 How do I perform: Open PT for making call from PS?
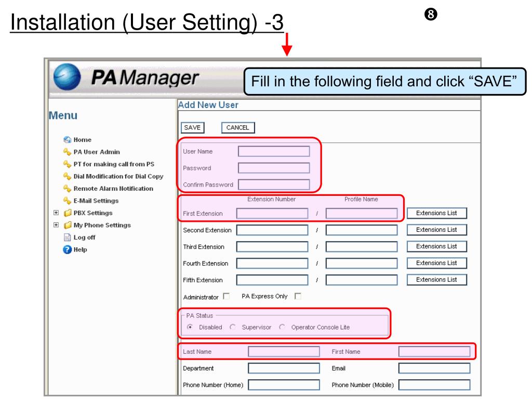(x=114, y=164)
